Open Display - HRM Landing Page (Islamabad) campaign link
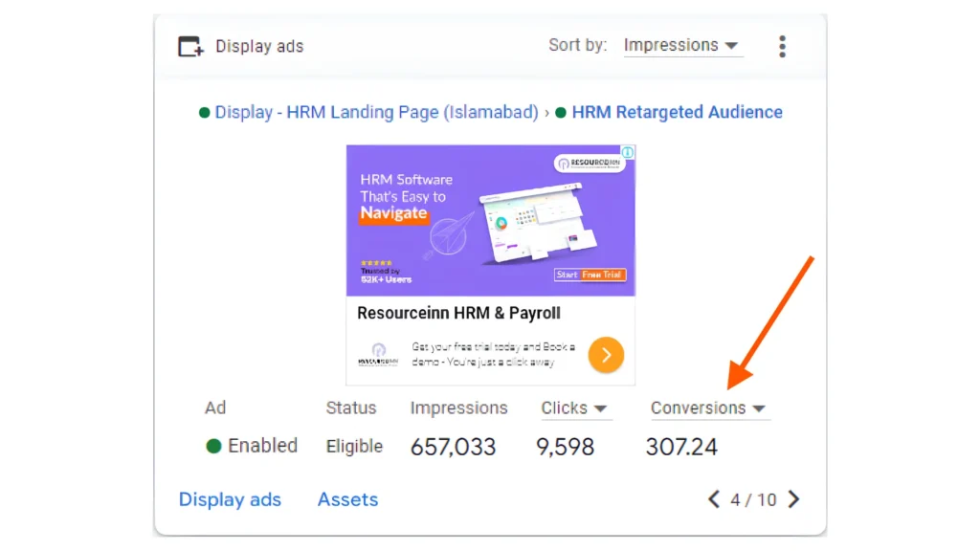The height and width of the screenshot is (551, 980). pyautogui.click(x=376, y=113)
